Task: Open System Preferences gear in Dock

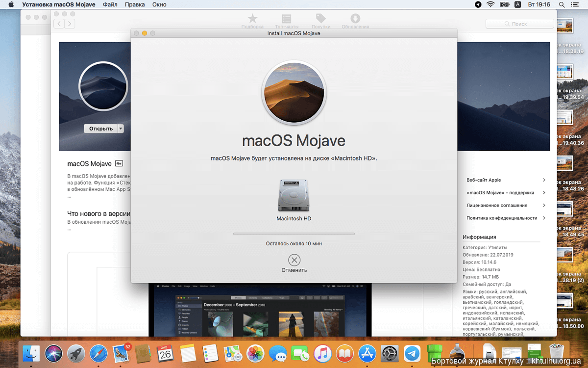Action: 390,353
